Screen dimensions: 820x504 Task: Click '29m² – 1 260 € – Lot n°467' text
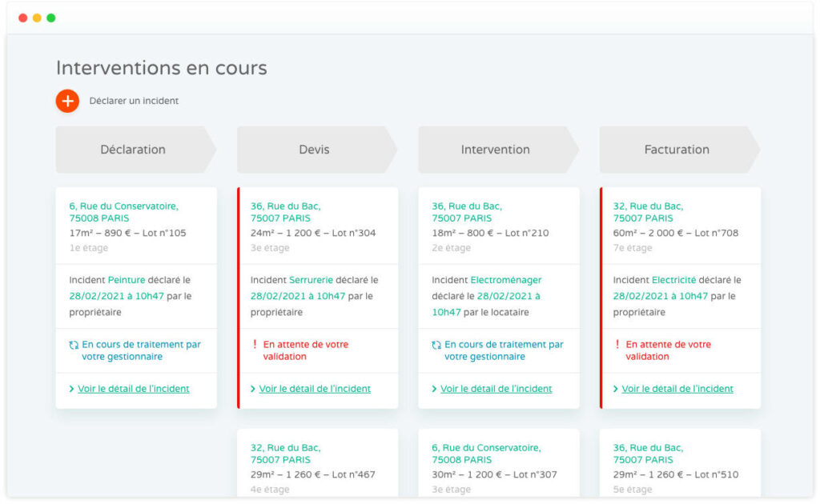pos(313,474)
